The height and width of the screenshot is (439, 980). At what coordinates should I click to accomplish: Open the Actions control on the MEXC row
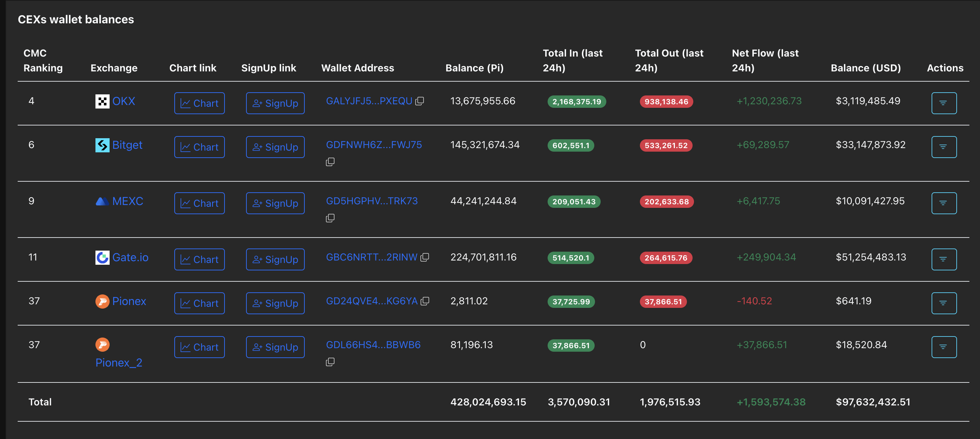coord(944,203)
